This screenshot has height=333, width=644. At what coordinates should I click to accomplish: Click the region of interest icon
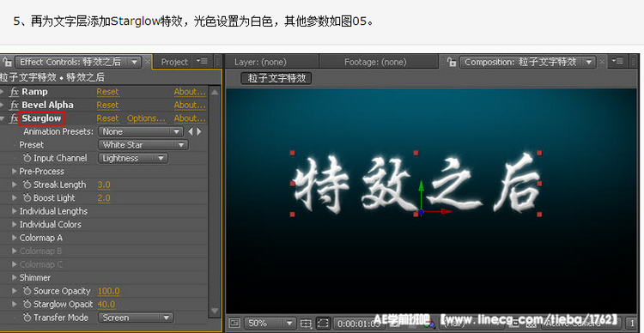point(324,324)
